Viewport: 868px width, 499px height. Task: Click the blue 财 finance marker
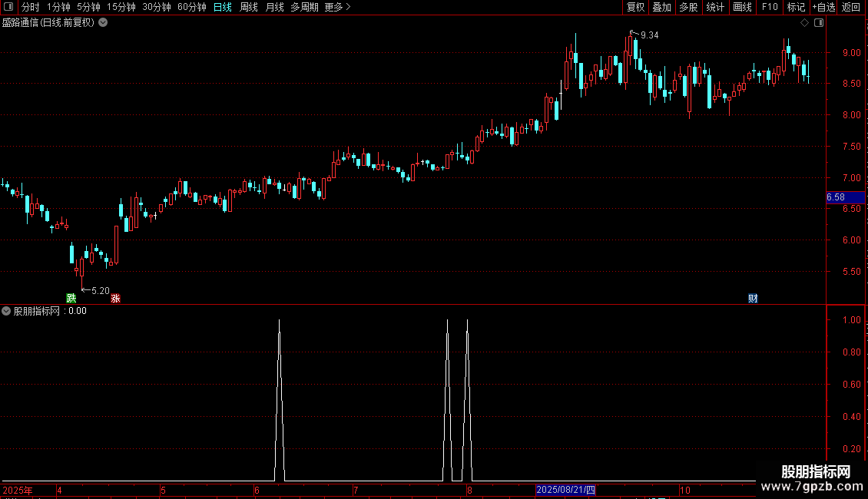tap(753, 298)
